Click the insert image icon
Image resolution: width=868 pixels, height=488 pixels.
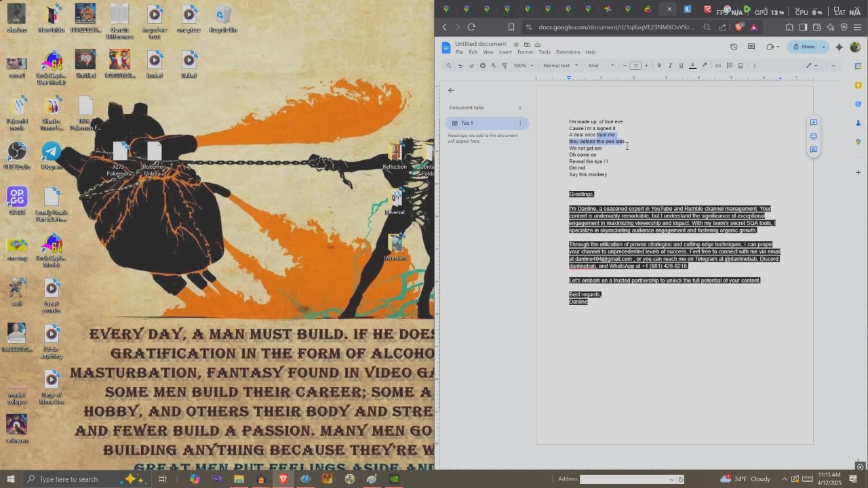tap(741, 66)
